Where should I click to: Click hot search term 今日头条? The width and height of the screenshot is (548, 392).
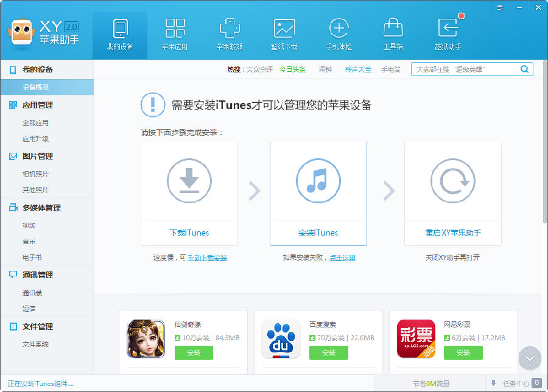click(x=292, y=69)
